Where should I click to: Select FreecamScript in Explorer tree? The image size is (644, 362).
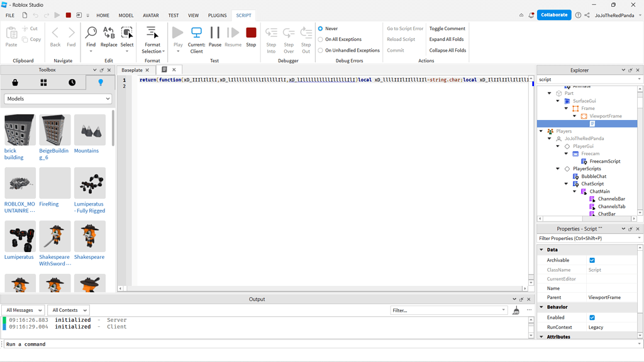[x=604, y=162]
